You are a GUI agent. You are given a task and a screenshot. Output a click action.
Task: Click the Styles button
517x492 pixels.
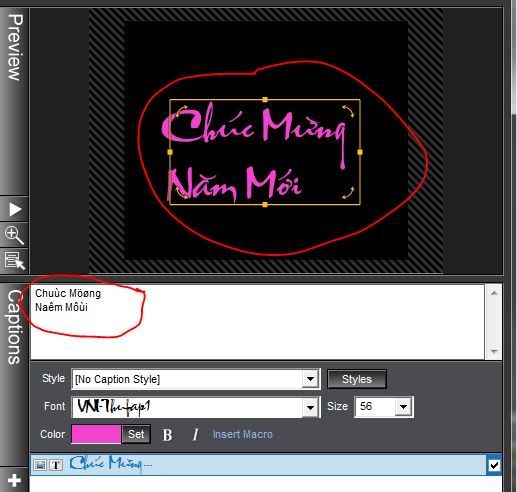click(x=357, y=379)
